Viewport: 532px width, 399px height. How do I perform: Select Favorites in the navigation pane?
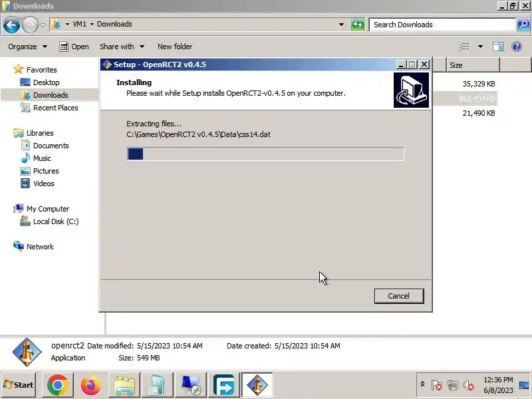pos(35,70)
